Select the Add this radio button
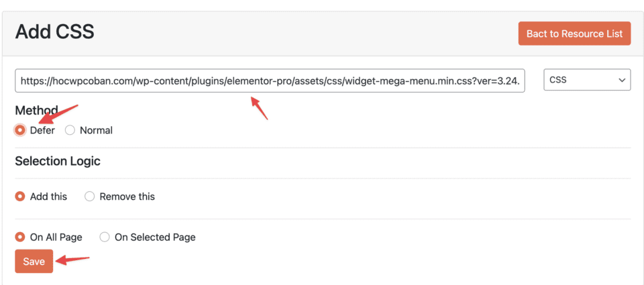Screen dimensions: 644x285 tap(21, 196)
